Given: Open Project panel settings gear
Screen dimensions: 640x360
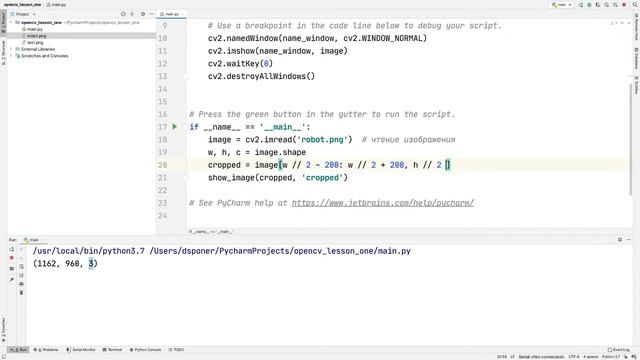Looking at the screenshot, I should click(x=143, y=14).
